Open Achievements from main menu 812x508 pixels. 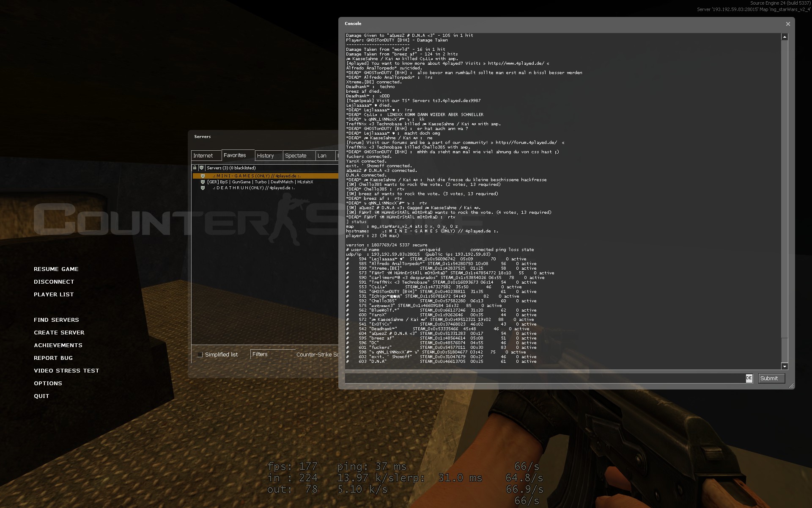point(58,345)
